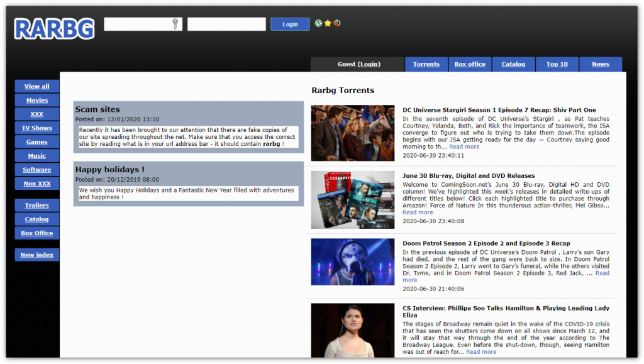Click the text Posted on: 12/01/2020 13:10
The height and width of the screenshot is (364, 644).
pyautogui.click(x=117, y=119)
